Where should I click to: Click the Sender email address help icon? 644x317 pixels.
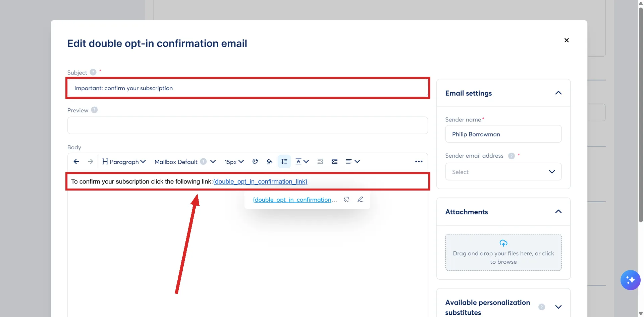pos(512,156)
